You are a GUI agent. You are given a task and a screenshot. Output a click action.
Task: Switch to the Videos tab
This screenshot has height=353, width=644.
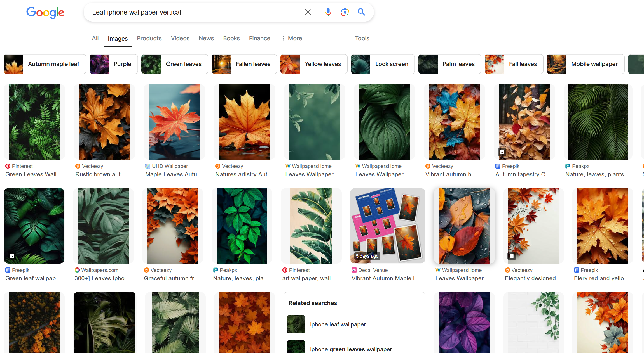[x=180, y=38]
